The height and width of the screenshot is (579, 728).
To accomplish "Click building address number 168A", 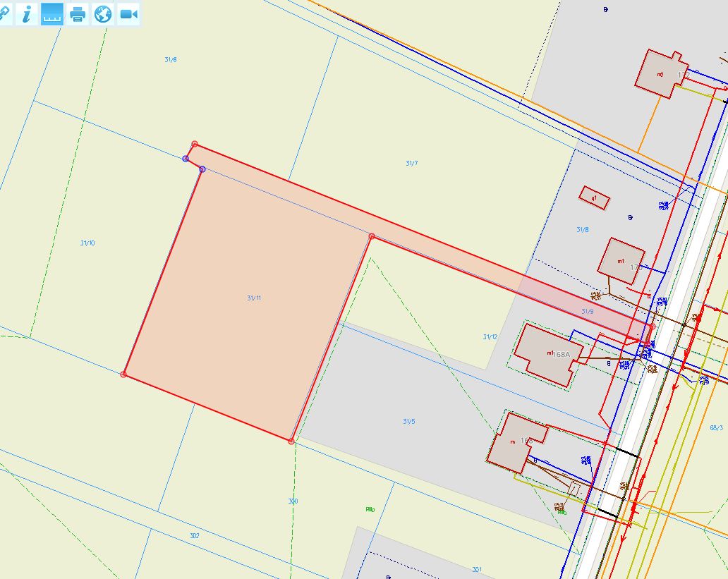I will [x=562, y=354].
